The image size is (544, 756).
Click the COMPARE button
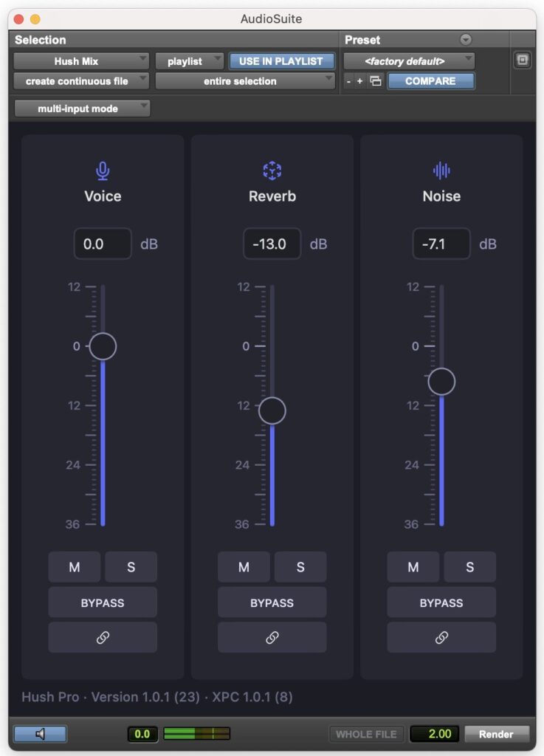pyautogui.click(x=431, y=81)
